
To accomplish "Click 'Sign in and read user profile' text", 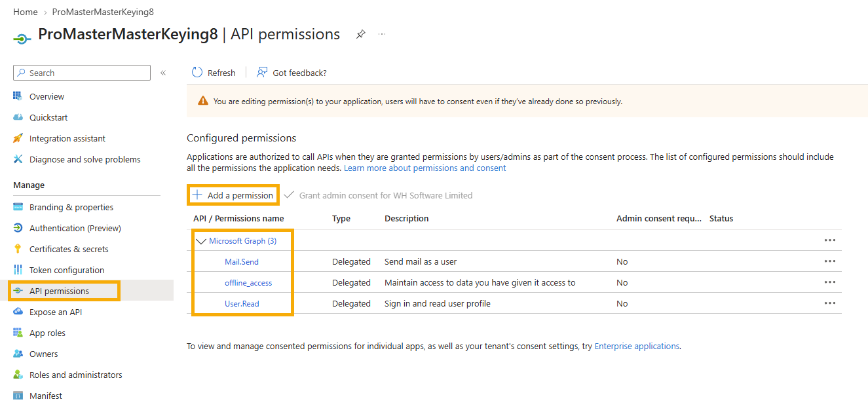I will 438,303.
